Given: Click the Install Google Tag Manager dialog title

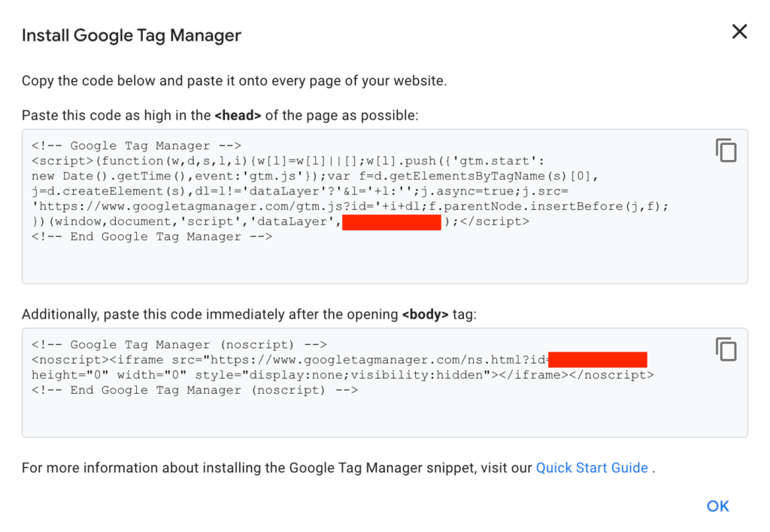Looking at the screenshot, I should click(x=132, y=35).
